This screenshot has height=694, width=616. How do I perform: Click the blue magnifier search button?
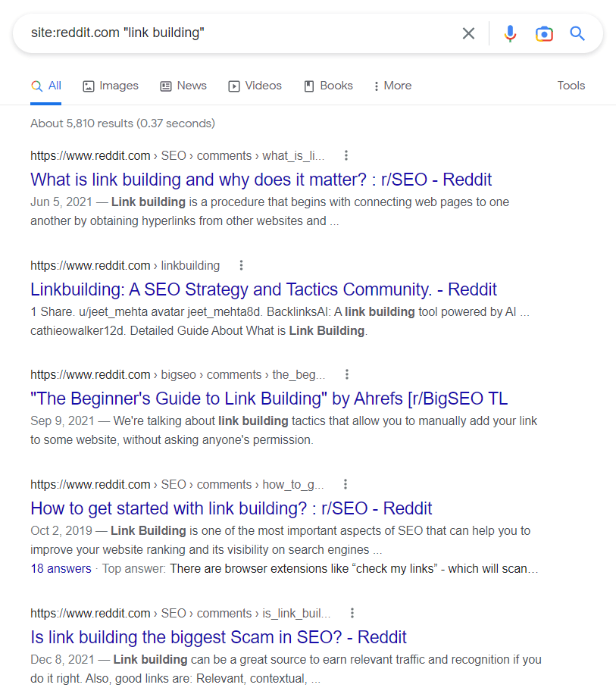(577, 33)
